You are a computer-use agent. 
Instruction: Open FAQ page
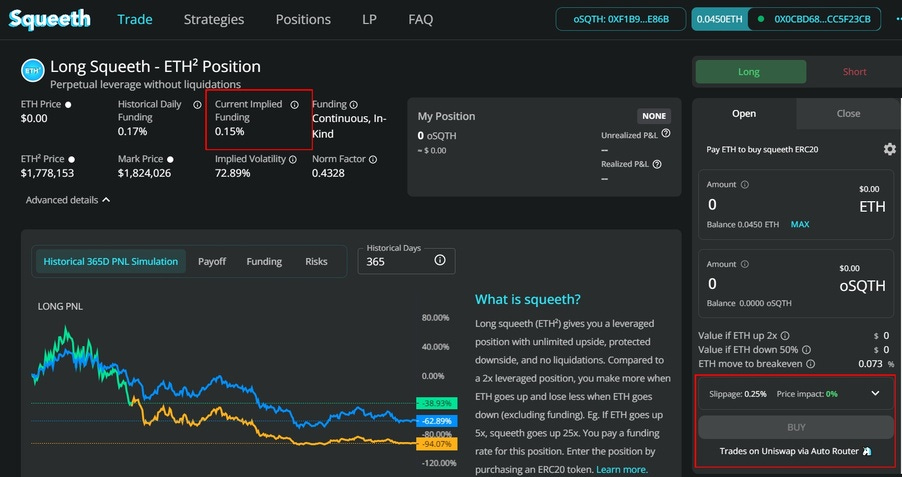pyautogui.click(x=421, y=19)
